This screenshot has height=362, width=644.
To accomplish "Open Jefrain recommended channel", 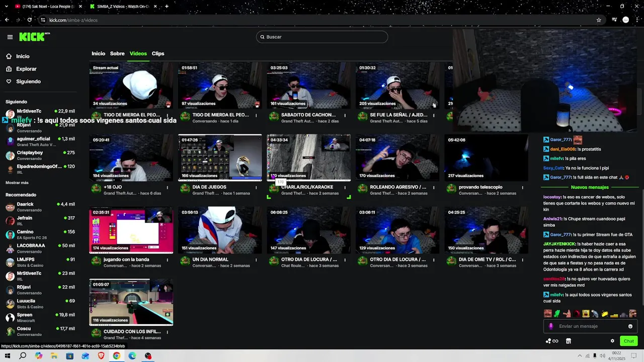I will tap(40, 221).
